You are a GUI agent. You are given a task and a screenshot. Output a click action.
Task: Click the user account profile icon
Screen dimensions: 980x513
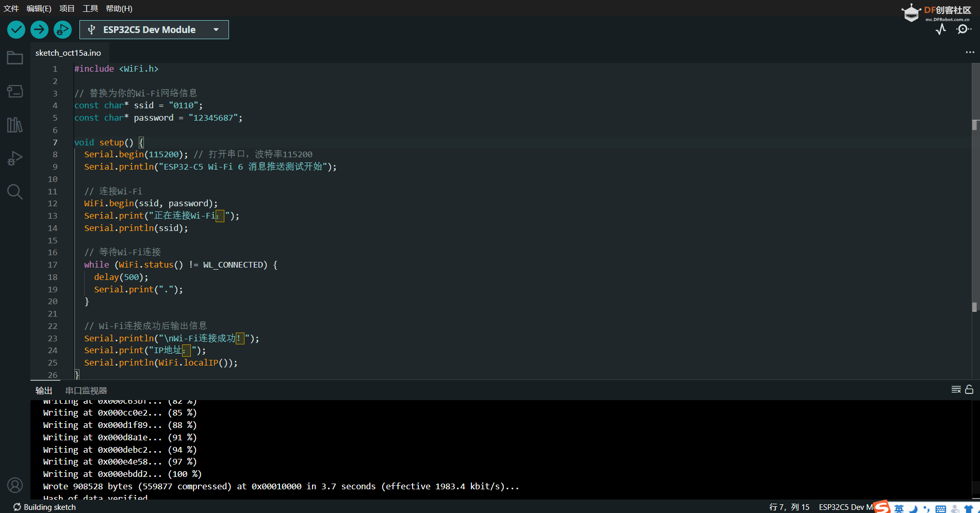point(14,485)
